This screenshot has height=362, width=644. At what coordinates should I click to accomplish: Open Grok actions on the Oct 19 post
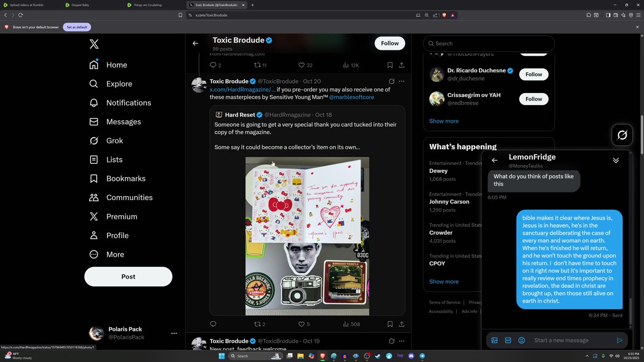click(391, 341)
